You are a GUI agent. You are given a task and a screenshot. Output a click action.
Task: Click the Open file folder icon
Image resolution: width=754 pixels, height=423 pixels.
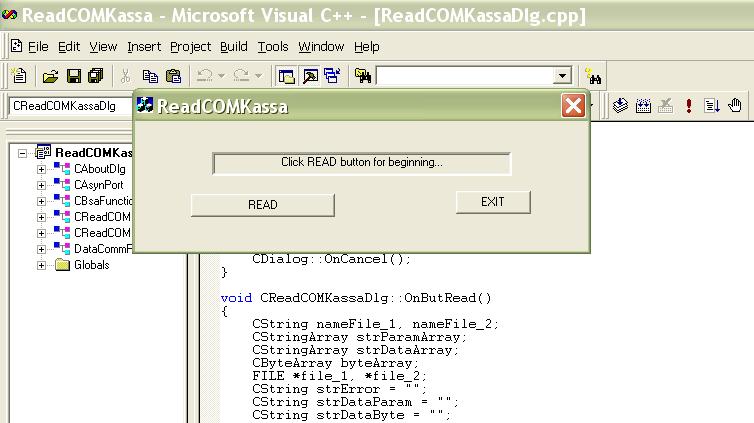pyautogui.click(x=50, y=76)
